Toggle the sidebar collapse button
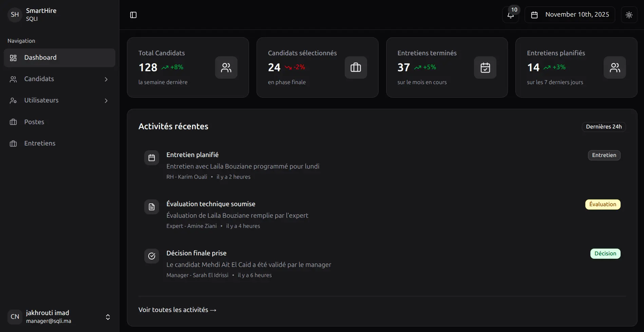This screenshot has height=332, width=644. 133,15
